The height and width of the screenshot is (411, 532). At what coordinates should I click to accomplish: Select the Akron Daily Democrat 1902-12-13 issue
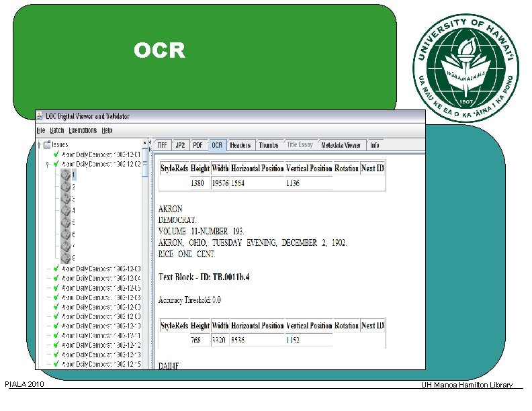tap(101, 355)
